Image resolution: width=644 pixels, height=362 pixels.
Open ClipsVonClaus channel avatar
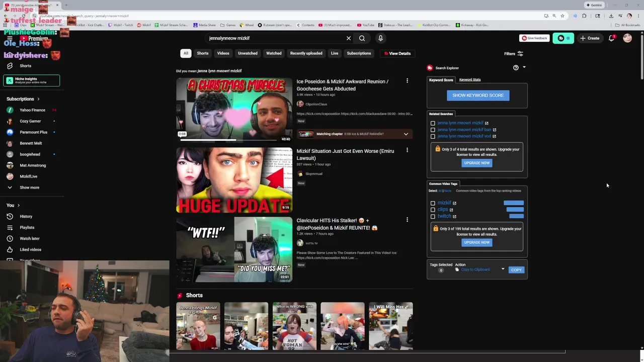pos(300,104)
